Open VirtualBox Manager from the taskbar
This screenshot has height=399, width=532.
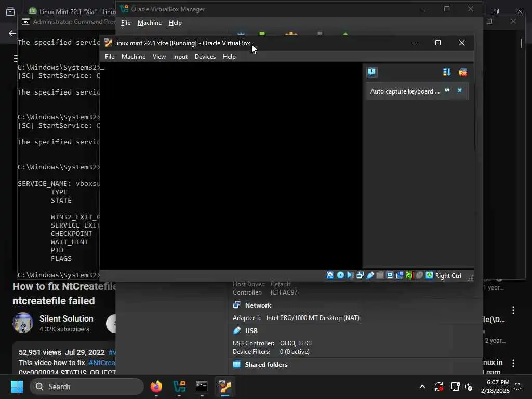coord(179,387)
